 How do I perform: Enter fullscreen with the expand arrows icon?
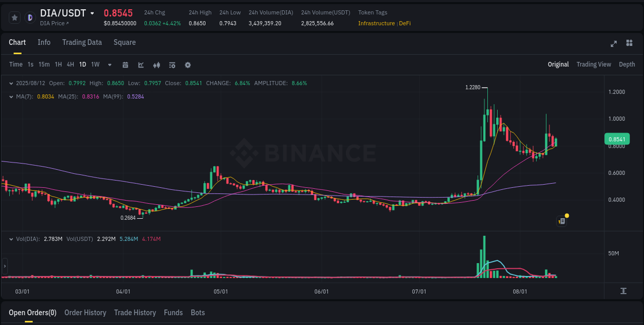pos(614,44)
